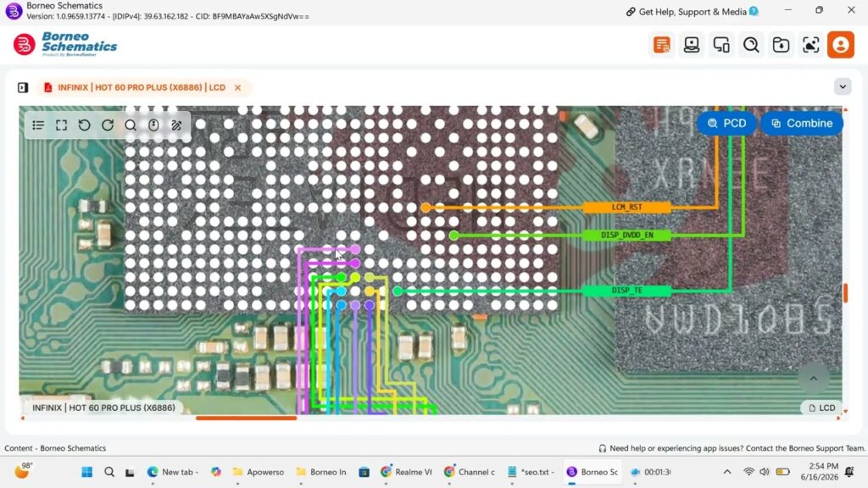Click the scroll-to-top chevron button
This screenshot has height=488, width=868.
tap(813, 379)
